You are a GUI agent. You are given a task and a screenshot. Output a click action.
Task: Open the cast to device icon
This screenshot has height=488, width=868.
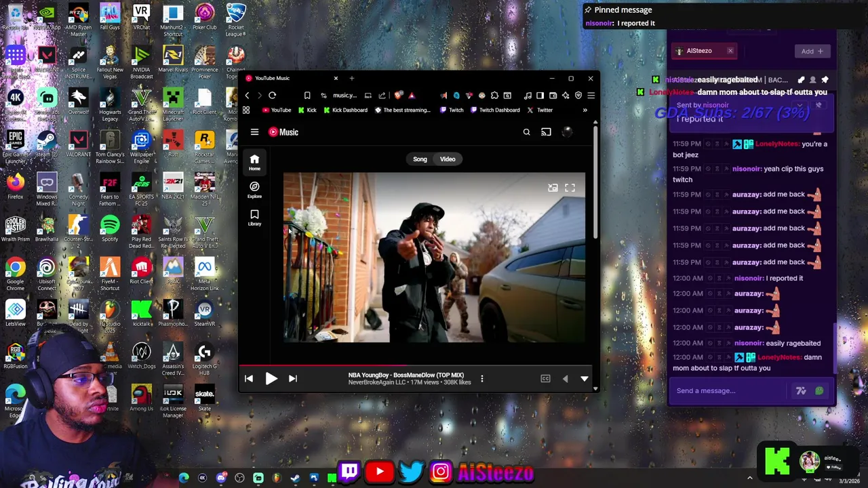(x=546, y=132)
